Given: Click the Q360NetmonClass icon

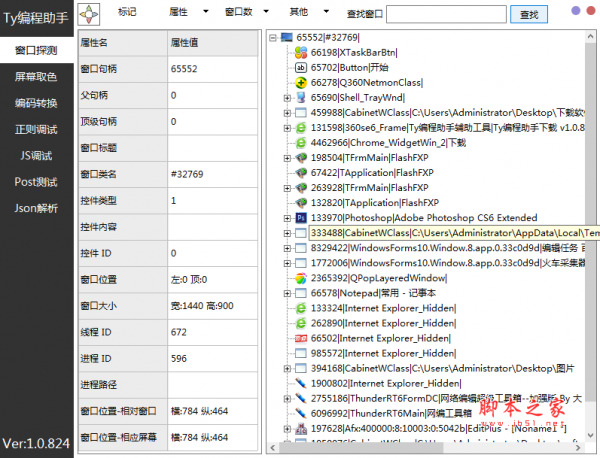Looking at the screenshot, I should pyautogui.click(x=301, y=83).
